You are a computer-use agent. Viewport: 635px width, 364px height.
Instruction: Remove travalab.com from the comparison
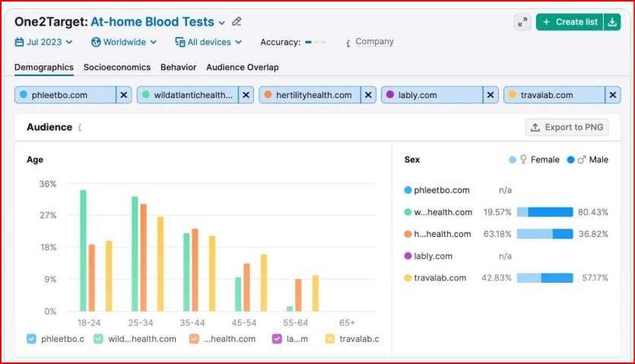coord(613,95)
